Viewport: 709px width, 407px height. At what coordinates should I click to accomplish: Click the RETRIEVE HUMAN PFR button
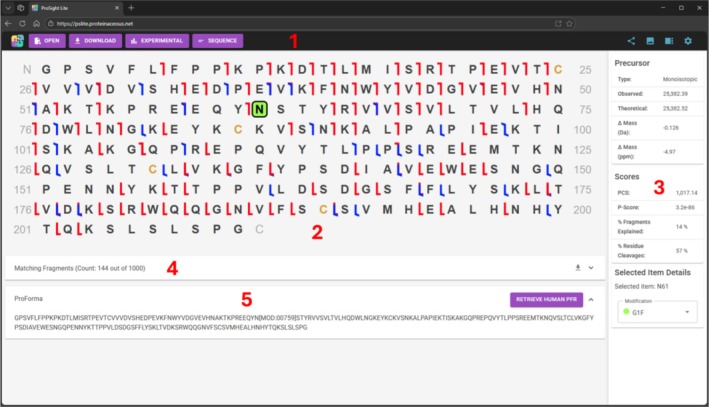click(546, 299)
